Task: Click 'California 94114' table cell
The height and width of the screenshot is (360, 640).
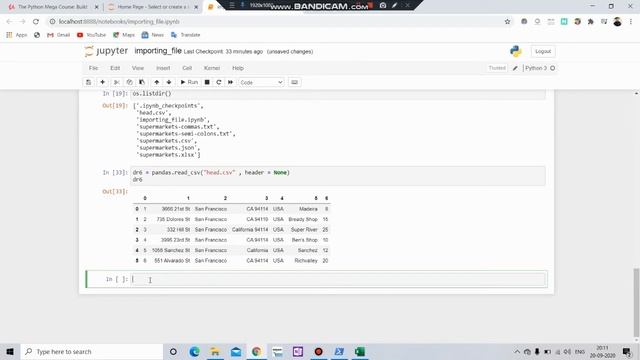Action: tap(250, 230)
